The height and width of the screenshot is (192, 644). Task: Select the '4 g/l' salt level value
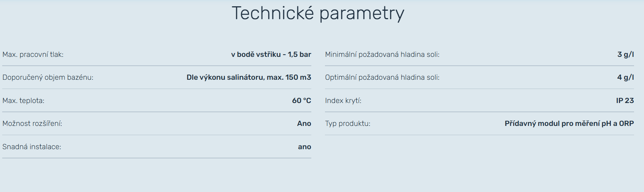point(625,78)
